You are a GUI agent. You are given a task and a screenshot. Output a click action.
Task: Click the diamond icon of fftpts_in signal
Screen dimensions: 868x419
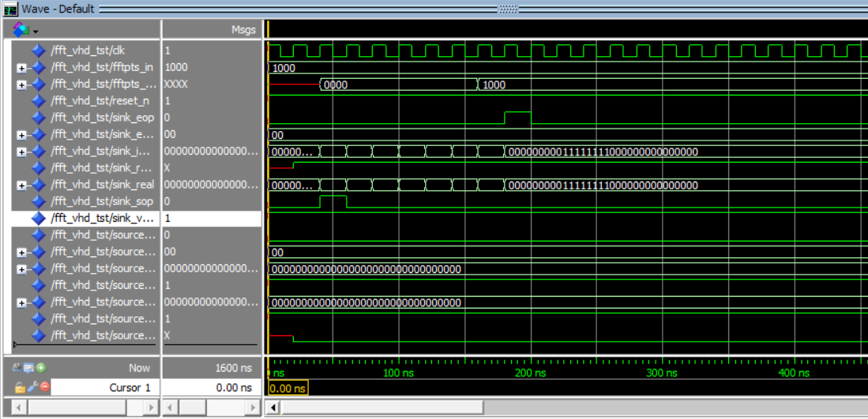(x=38, y=67)
